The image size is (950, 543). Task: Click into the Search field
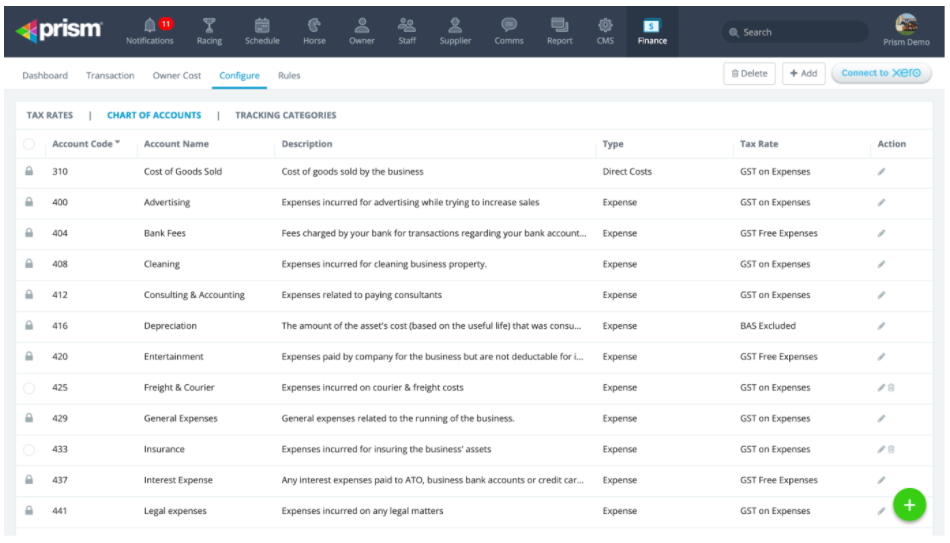(x=795, y=32)
